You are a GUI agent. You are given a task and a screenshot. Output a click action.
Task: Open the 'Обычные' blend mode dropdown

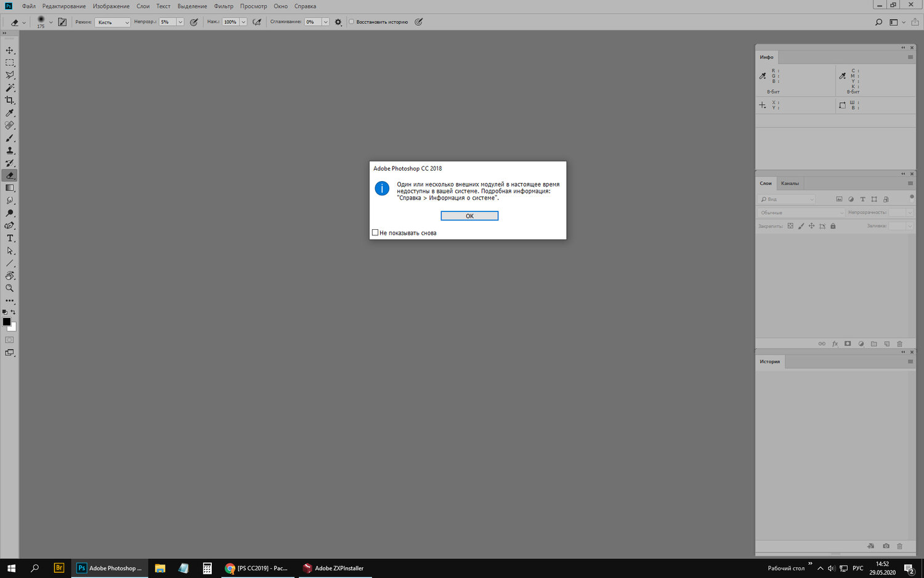(801, 213)
